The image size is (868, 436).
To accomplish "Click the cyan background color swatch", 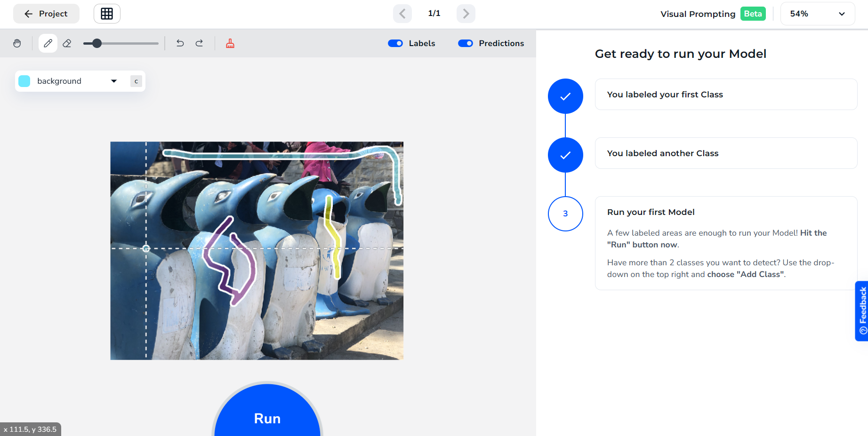I will click(x=24, y=81).
